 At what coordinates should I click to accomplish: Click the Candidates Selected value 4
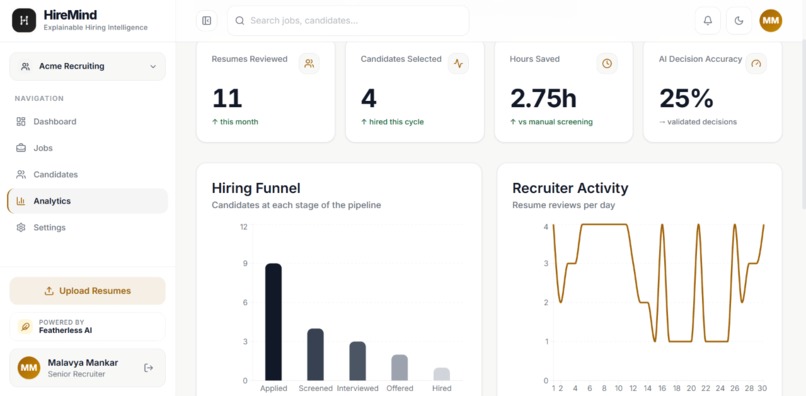[369, 98]
